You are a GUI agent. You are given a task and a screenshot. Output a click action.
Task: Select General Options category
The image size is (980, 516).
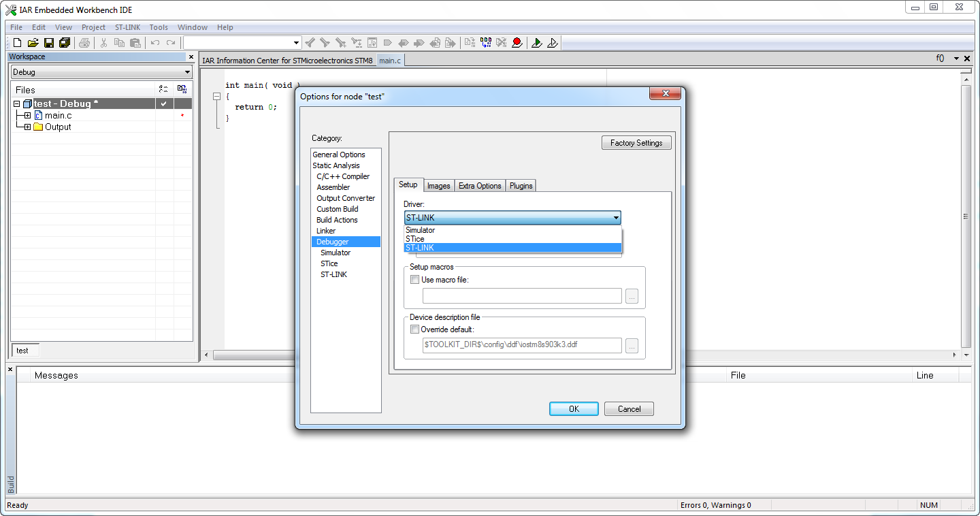339,155
